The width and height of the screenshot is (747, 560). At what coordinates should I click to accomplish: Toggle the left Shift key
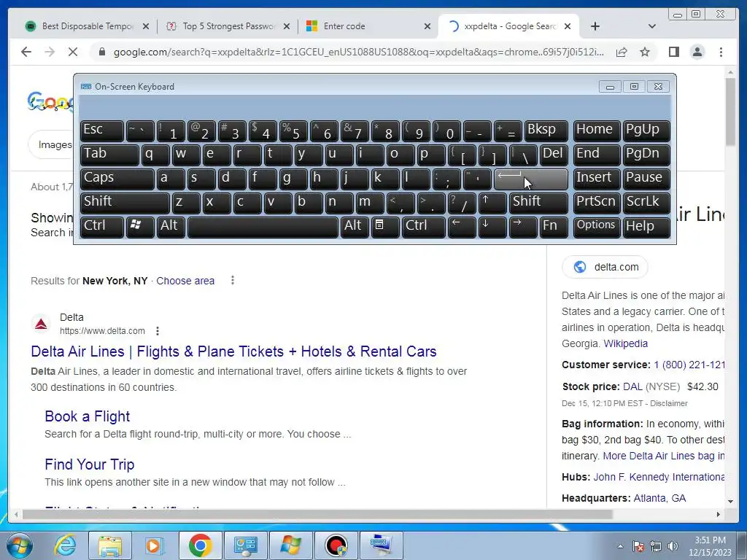(125, 203)
